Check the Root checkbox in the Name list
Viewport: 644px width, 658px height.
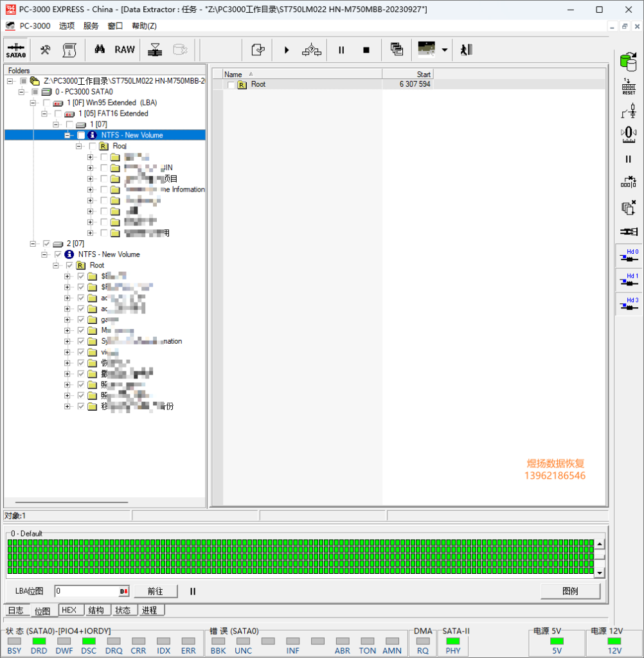click(x=231, y=84)
